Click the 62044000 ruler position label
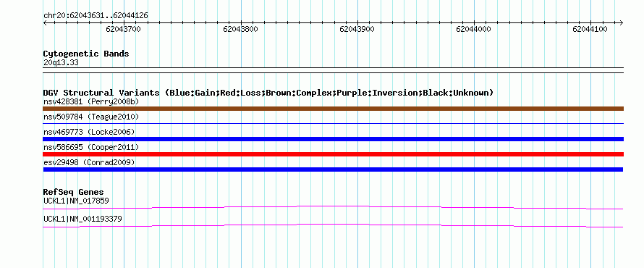Image resolution: width=644 pixels, height=268 pixels. (474, 29)
